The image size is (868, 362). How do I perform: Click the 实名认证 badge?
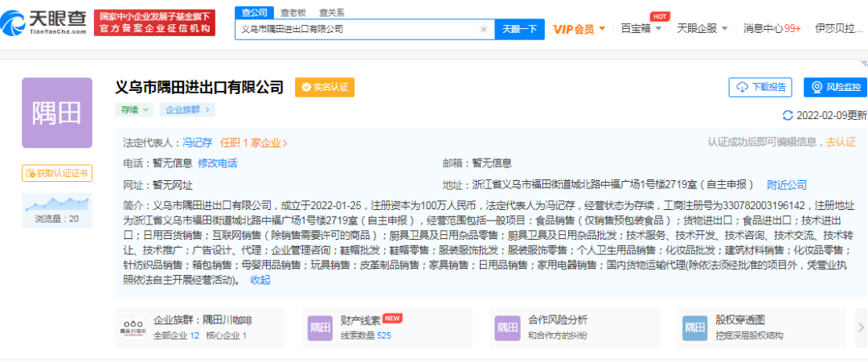click(x=325, y=88)
